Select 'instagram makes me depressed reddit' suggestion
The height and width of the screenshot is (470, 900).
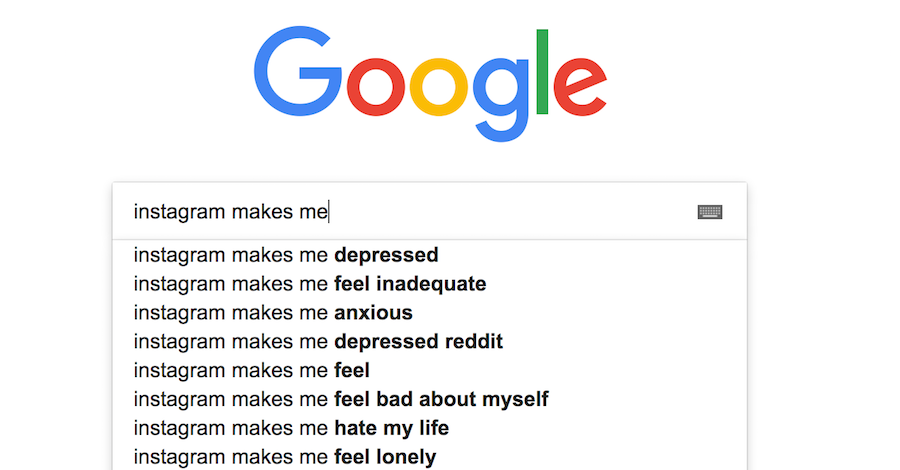430,341
